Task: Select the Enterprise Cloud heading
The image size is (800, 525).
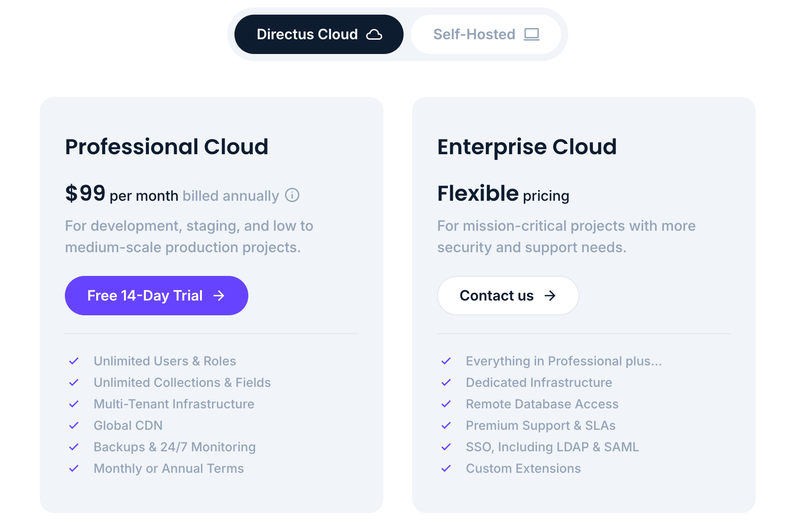Action: coord(527,147)
